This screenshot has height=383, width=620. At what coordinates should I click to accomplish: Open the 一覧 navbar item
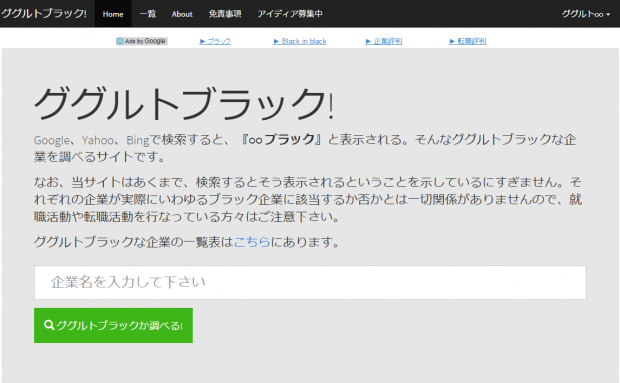click(148, 14)
